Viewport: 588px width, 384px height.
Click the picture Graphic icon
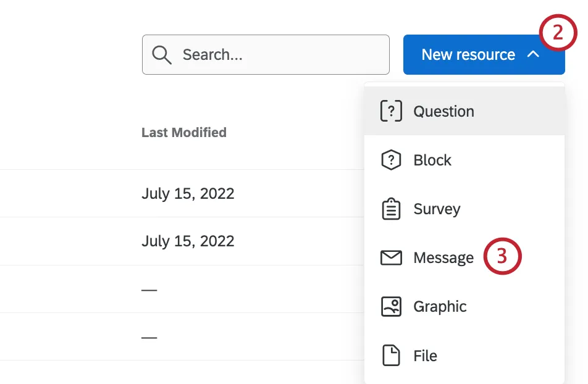pyautogui.click(x=390, y=306)
